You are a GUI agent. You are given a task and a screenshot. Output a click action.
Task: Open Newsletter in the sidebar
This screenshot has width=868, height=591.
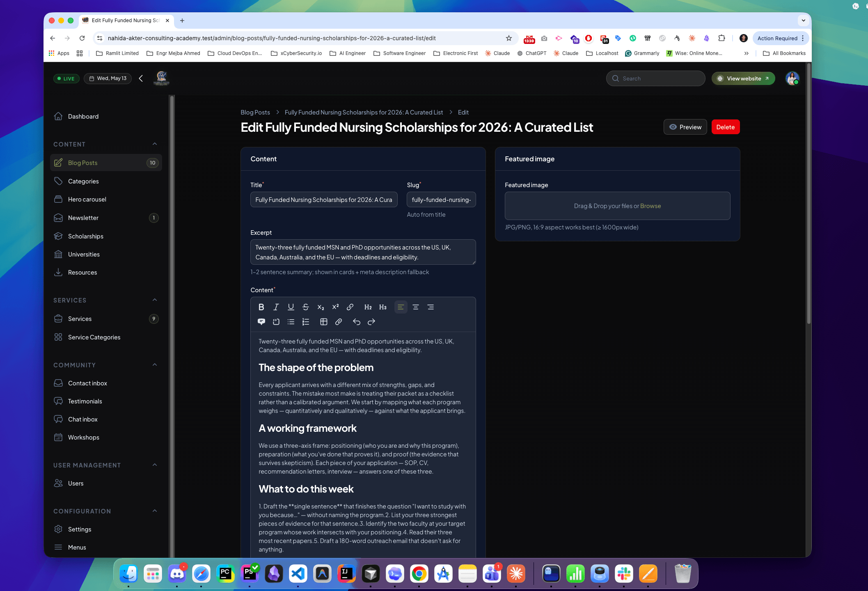(x=106, y=218)
